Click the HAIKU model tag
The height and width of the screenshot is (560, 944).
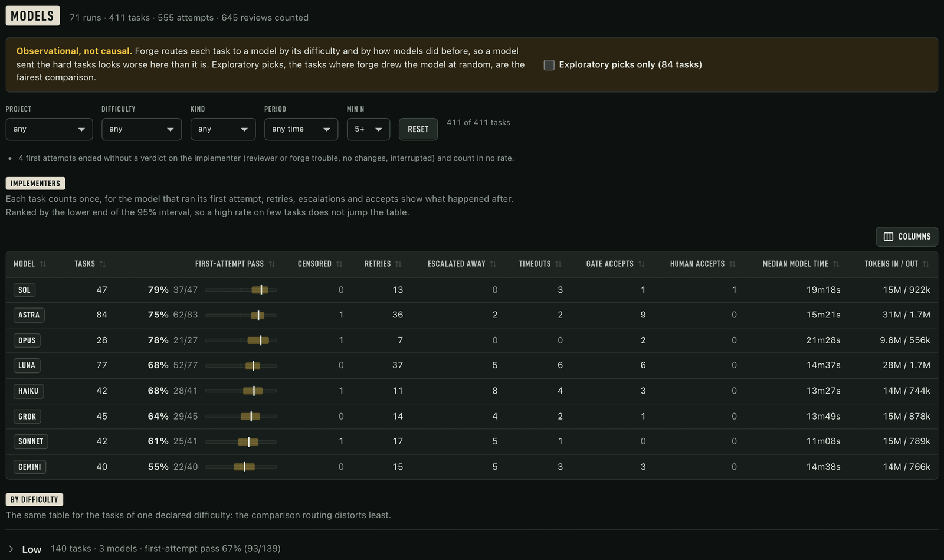tap(28, 391)
